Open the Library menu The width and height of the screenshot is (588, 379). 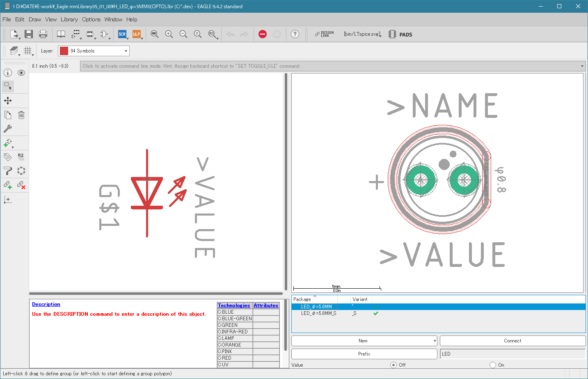(x=69, y=19)
